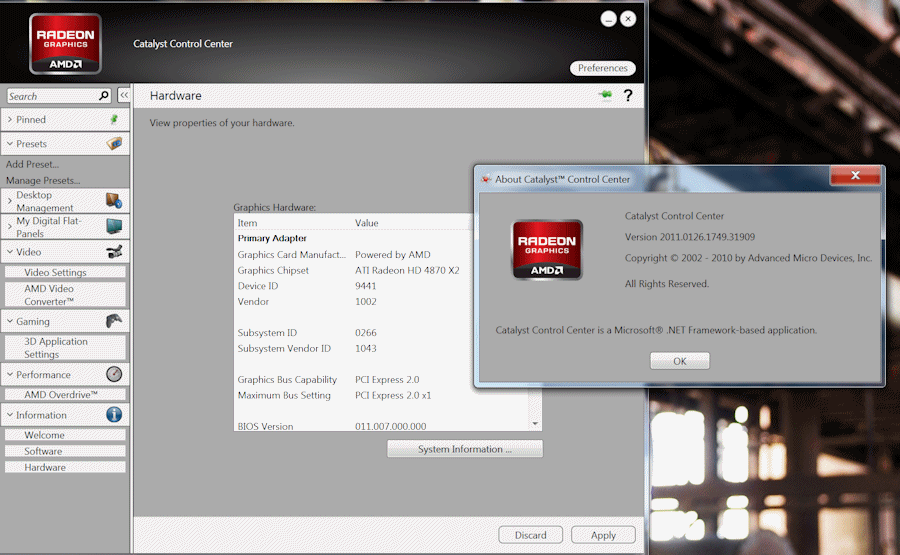The image size is (900, 555).
Task: Click into the Search field
Action: [x=52, y=96]
